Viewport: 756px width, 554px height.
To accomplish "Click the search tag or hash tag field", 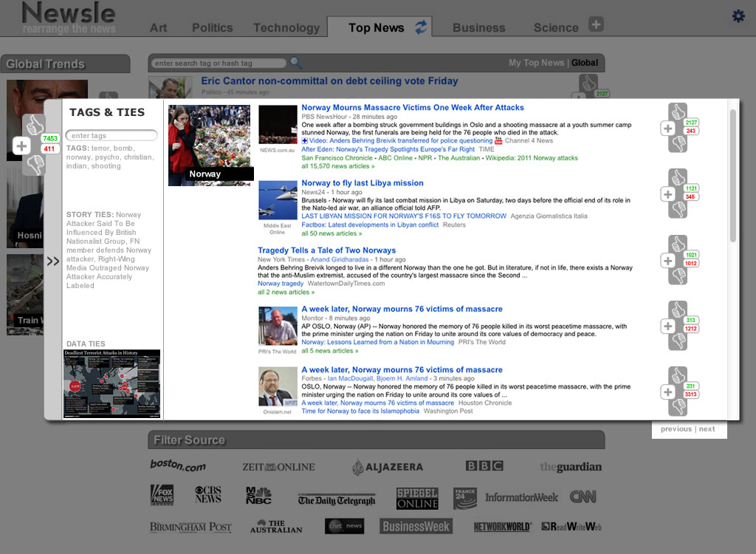I will 220,64.
